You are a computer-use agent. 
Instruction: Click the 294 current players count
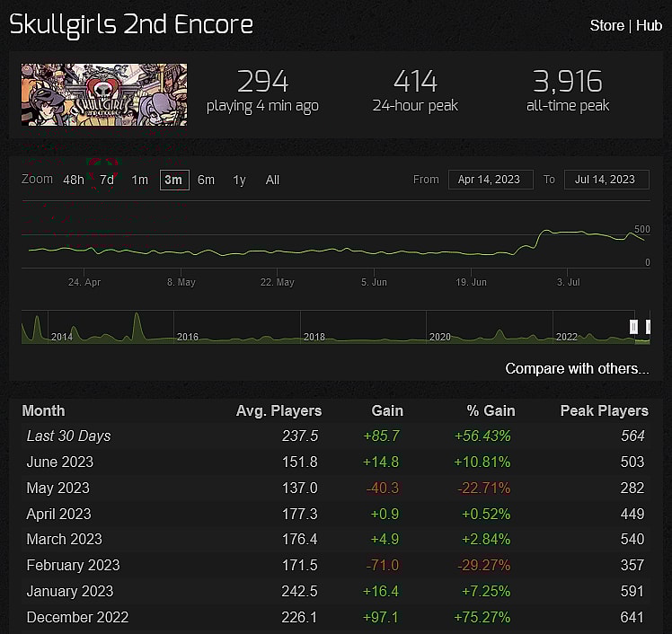[262, 82]
